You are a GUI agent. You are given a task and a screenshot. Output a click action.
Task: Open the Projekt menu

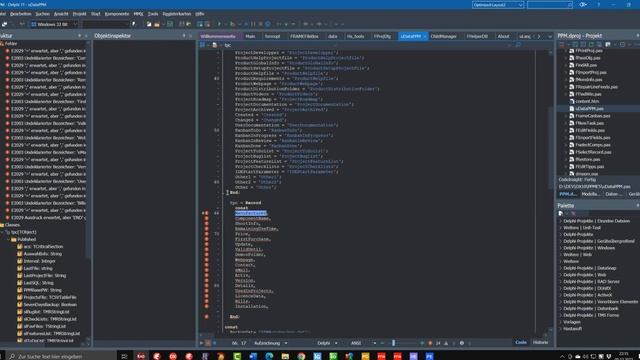(80, 14)
